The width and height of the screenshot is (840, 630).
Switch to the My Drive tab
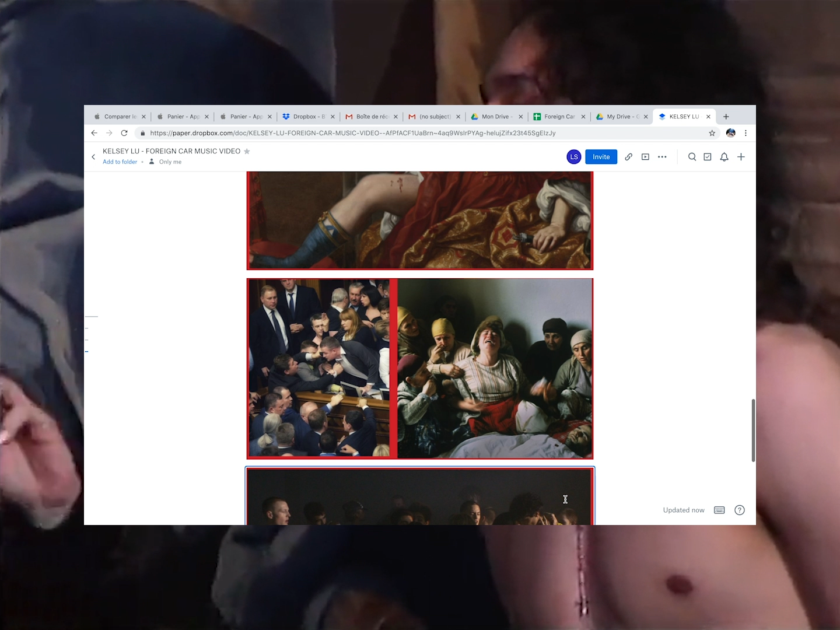coord(622,117)
